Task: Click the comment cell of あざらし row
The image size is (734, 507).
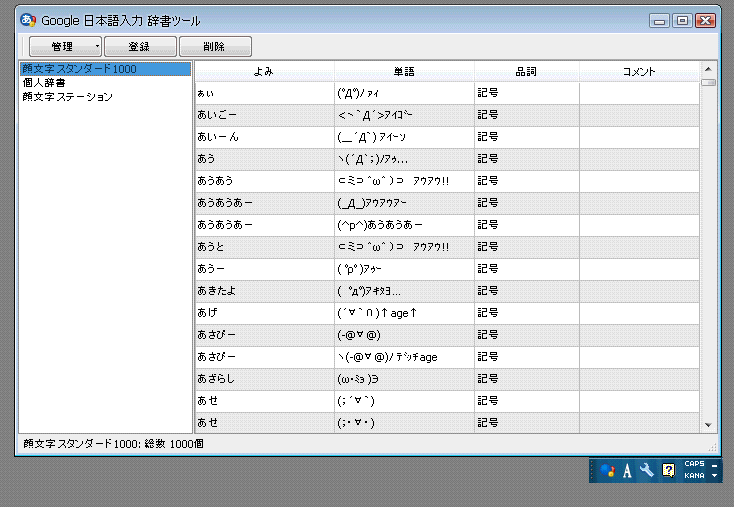Action: 639,379
